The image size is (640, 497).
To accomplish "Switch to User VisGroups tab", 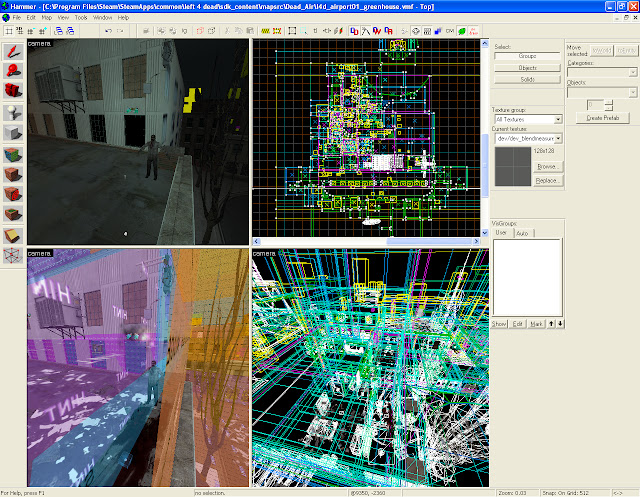I will click(501, 233).
